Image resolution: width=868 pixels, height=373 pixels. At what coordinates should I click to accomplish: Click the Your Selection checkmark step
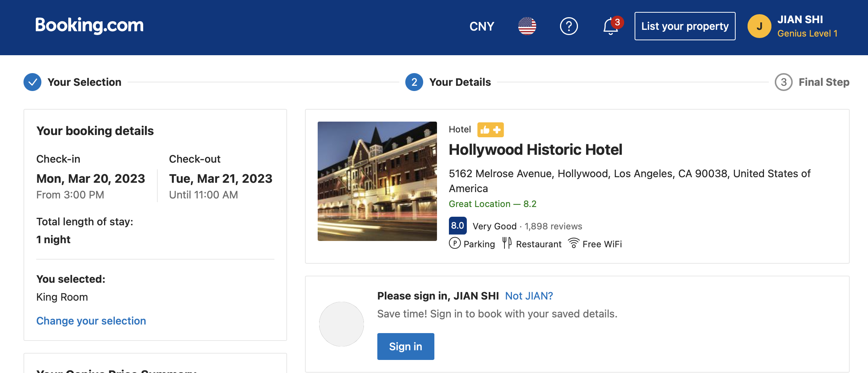pyautogui.click(x=32, y=82)
